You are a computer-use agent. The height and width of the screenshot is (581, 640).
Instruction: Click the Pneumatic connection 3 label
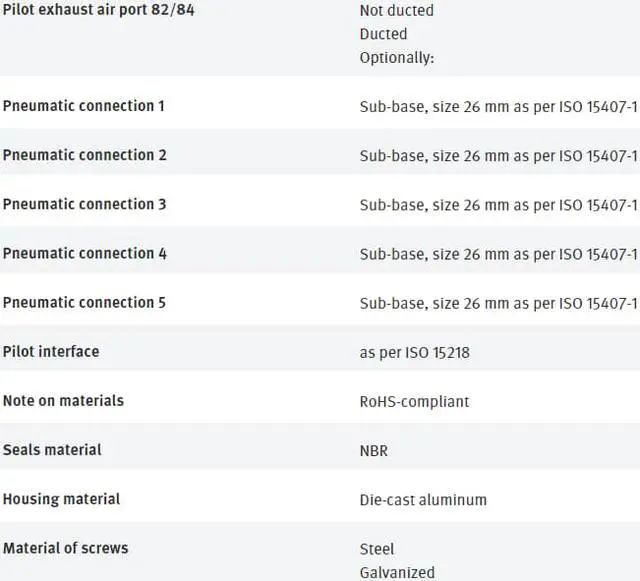click(84, 204)
